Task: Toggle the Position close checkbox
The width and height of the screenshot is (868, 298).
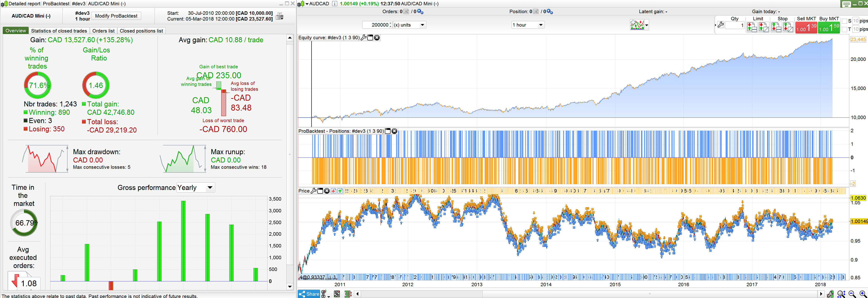Action: point(536,12)
